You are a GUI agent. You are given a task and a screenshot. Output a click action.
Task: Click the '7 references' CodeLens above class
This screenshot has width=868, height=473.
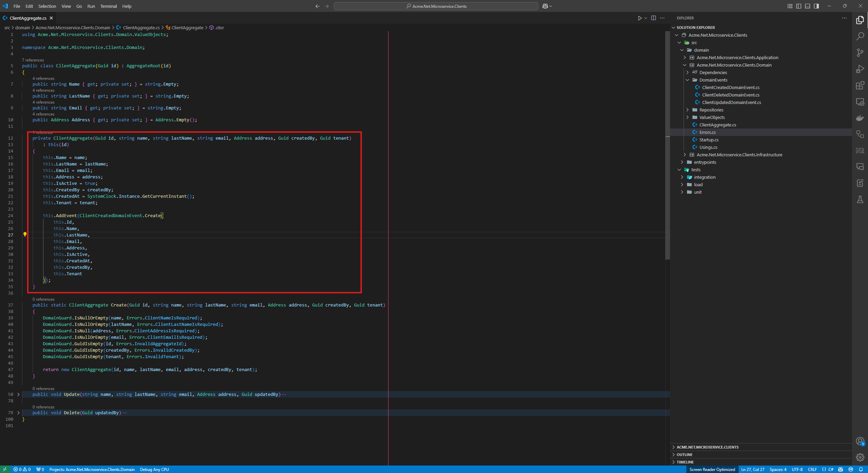[x=33, y=60]
